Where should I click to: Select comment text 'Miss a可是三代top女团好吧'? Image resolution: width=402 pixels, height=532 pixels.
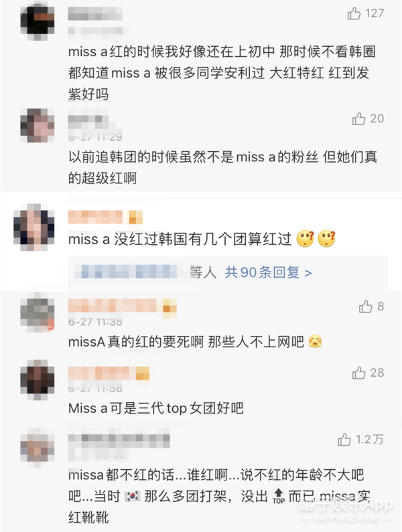tap(156, 408)
